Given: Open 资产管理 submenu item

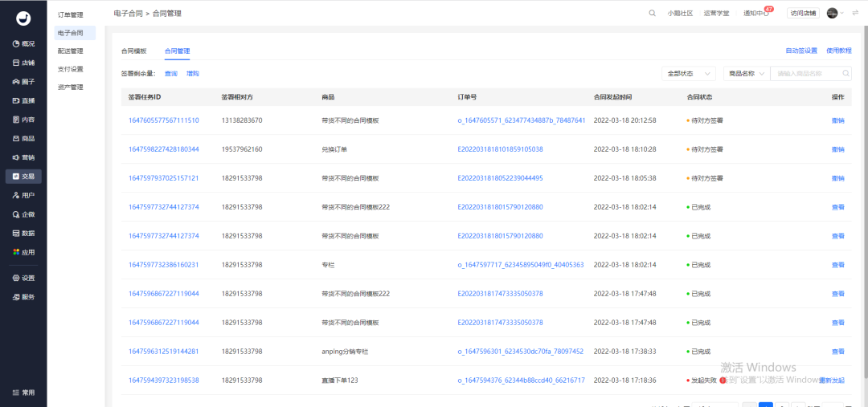Looking at the screenshot, I should click(x=70, y=88).
